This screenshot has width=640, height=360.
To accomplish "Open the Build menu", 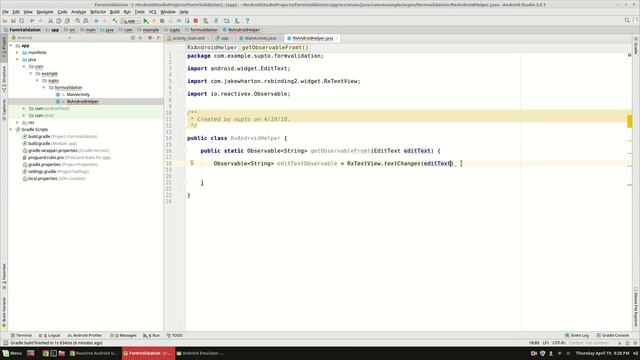I will 115,12.
